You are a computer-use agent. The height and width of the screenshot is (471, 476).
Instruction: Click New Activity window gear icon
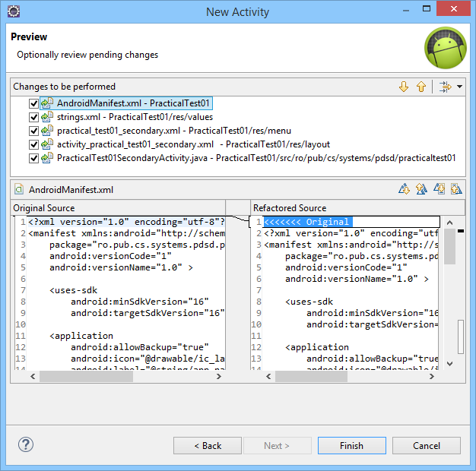[14, 12]
